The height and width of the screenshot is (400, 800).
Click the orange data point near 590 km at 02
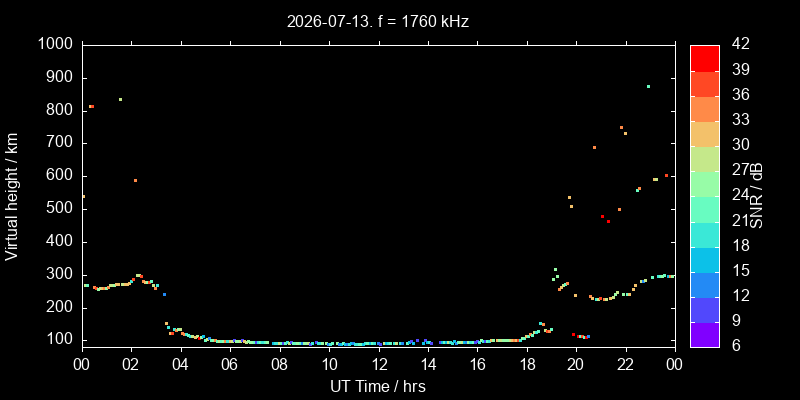(x=135, y=180)
